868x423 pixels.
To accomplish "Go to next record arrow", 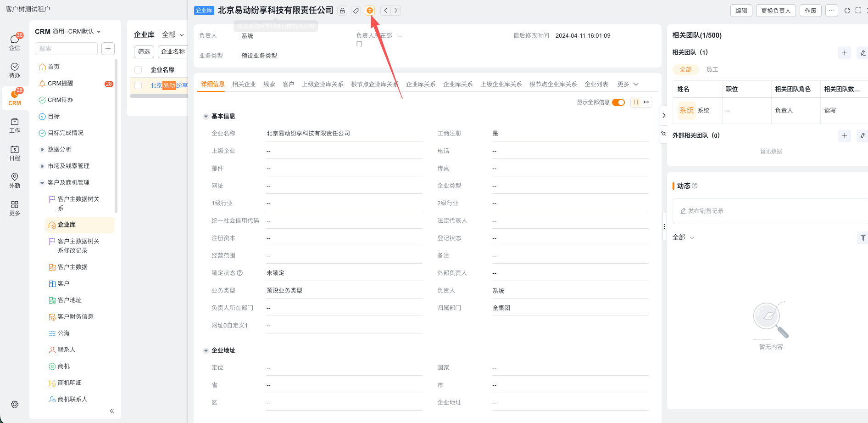I will 396,11.
